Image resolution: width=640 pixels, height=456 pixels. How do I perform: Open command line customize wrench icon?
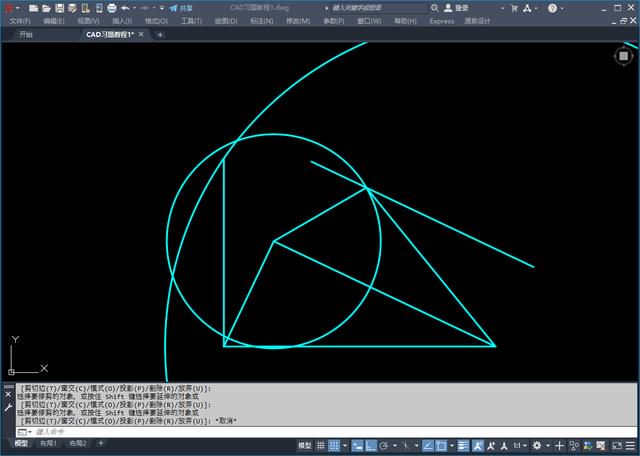8,407
